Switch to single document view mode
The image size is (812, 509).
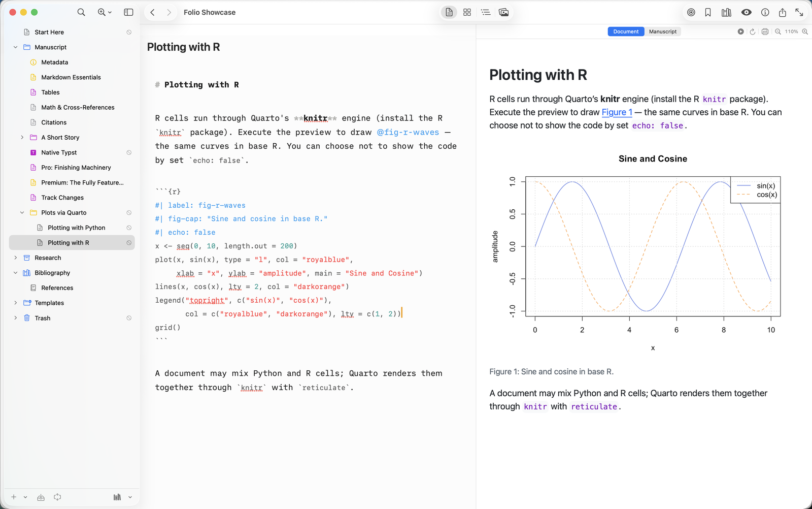pos(449,12)
